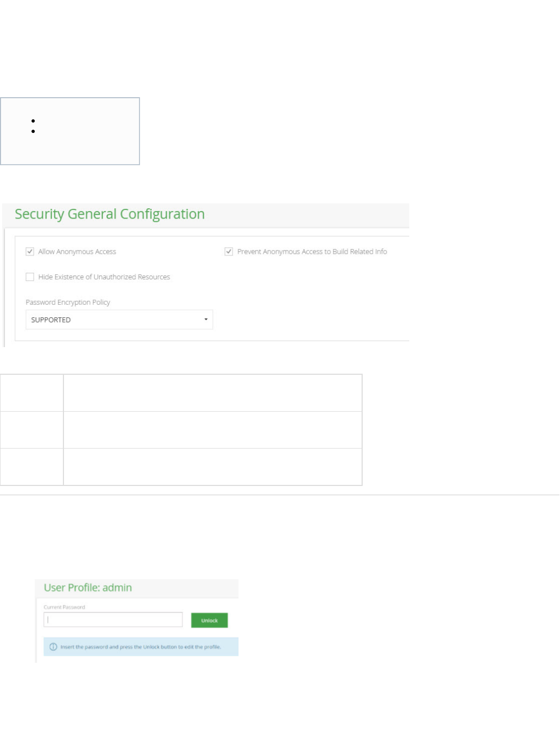This screenshot has height=755, width=560.
Task: Click the Allow Anonymous Access label text
Action: coord(77,252)
